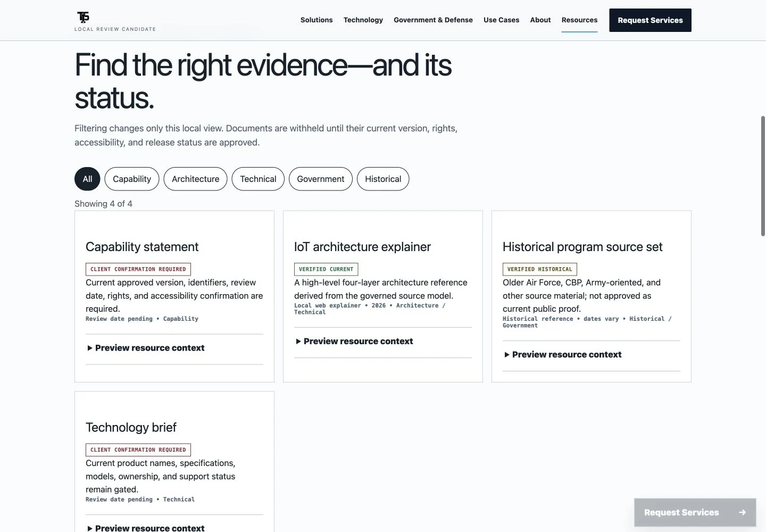Screen dimensions: 766x532
Task: Toggle the Technical filter pill
Action: coord(258,179)
